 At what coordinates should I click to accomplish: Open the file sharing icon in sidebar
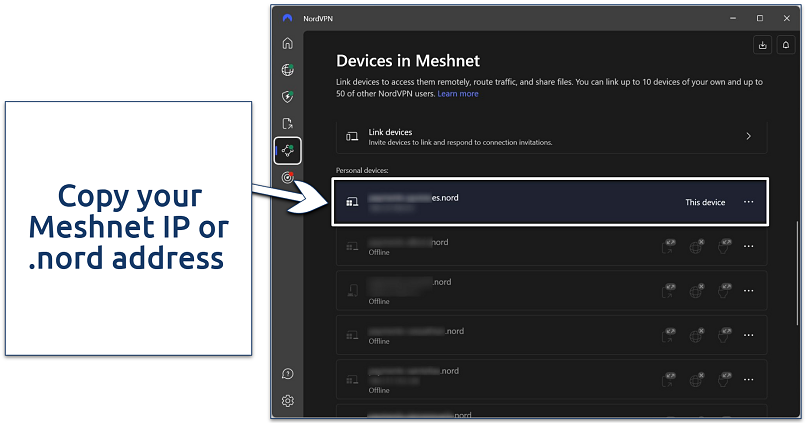287,123
